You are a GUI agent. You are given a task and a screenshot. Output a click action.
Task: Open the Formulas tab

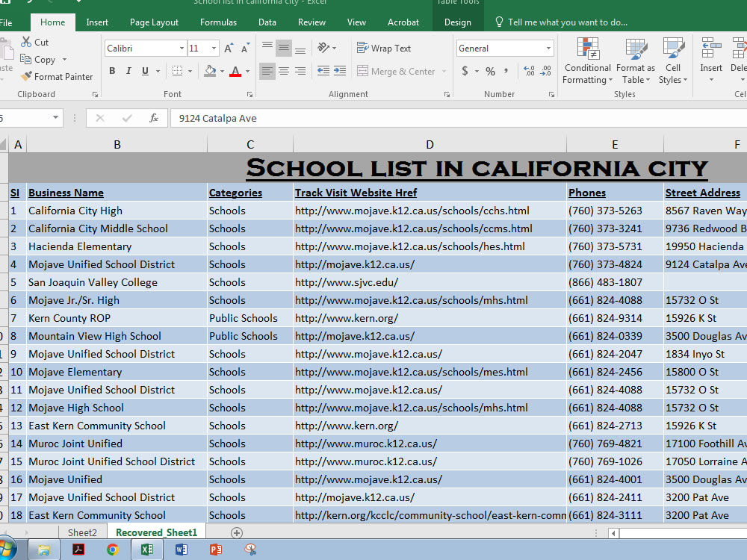[218, 22]
